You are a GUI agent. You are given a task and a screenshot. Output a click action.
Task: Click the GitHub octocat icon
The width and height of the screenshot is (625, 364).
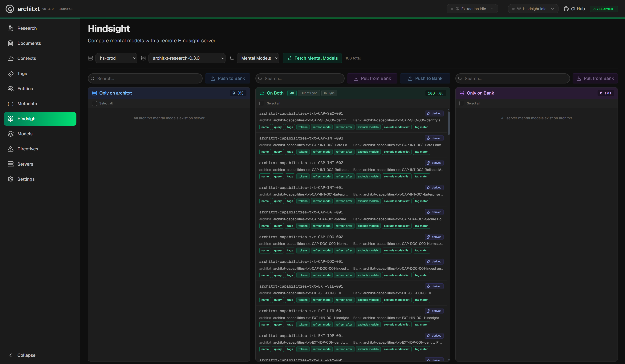pos(566,9)
